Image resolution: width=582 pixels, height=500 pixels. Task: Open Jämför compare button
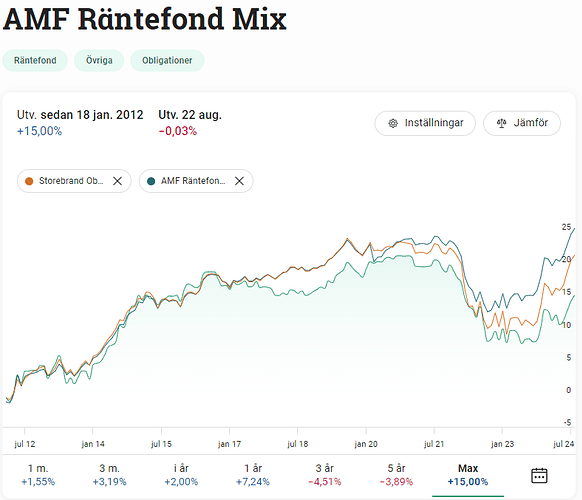point(521,123)
